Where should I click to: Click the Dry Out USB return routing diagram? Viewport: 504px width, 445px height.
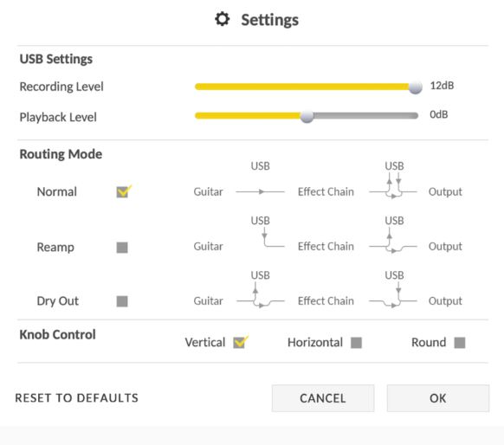tap(393, 295)
